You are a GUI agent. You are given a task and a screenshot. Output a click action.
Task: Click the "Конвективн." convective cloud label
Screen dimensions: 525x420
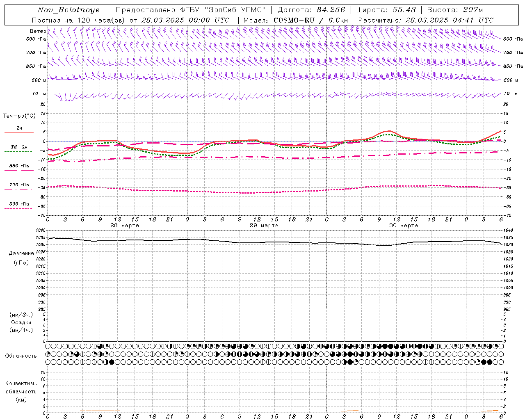point(21,383)
